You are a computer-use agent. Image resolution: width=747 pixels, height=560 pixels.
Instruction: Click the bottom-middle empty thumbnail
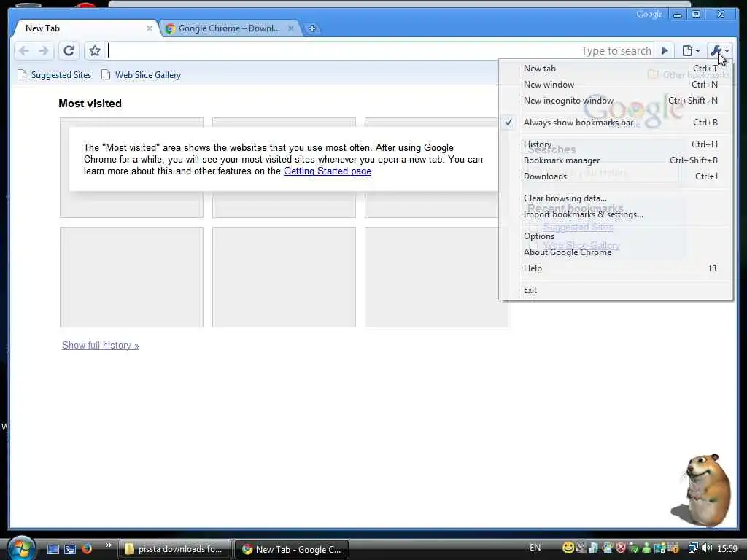click(284, 277)
